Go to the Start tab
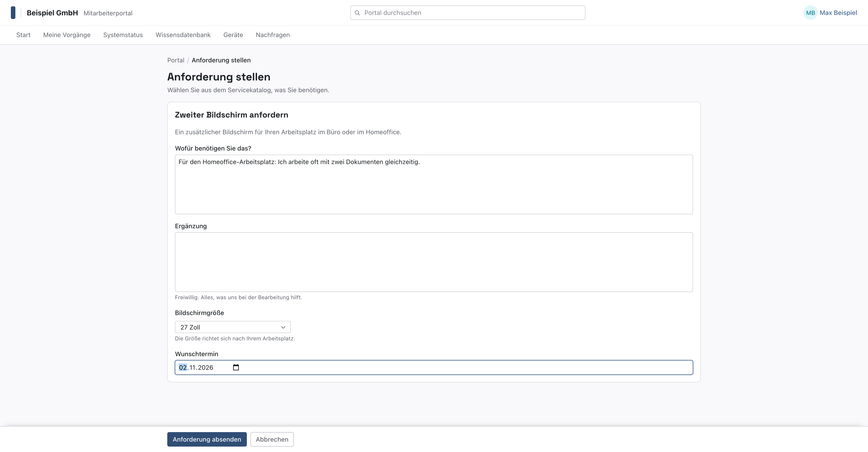 [x=23, y=35]
